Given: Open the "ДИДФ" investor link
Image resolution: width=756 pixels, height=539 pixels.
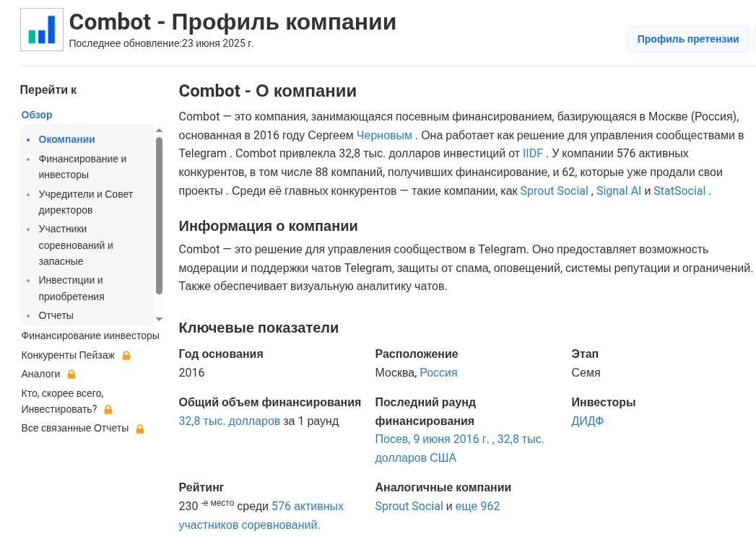Looking at the screenshot, I should point(587,421).
